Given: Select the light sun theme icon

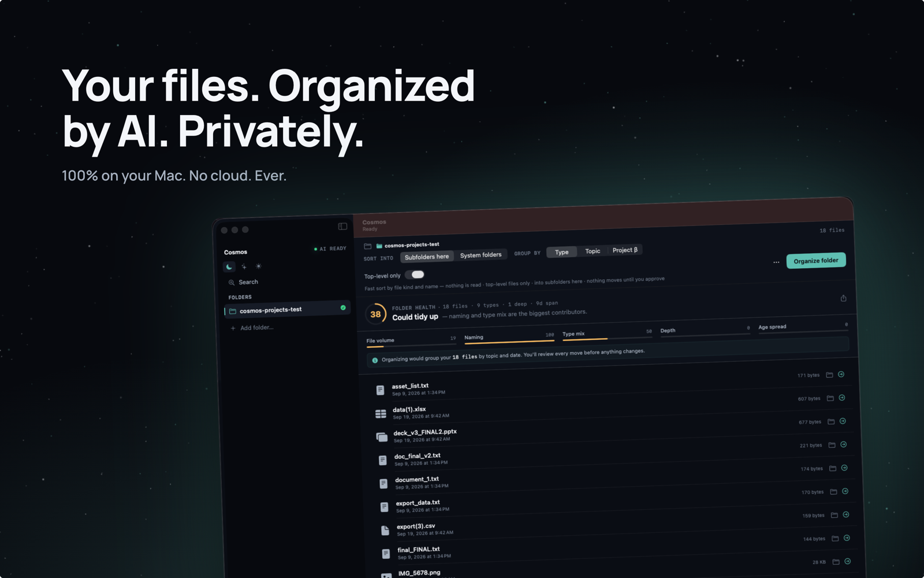Looking at the screenshot, I should click(258, 266).
